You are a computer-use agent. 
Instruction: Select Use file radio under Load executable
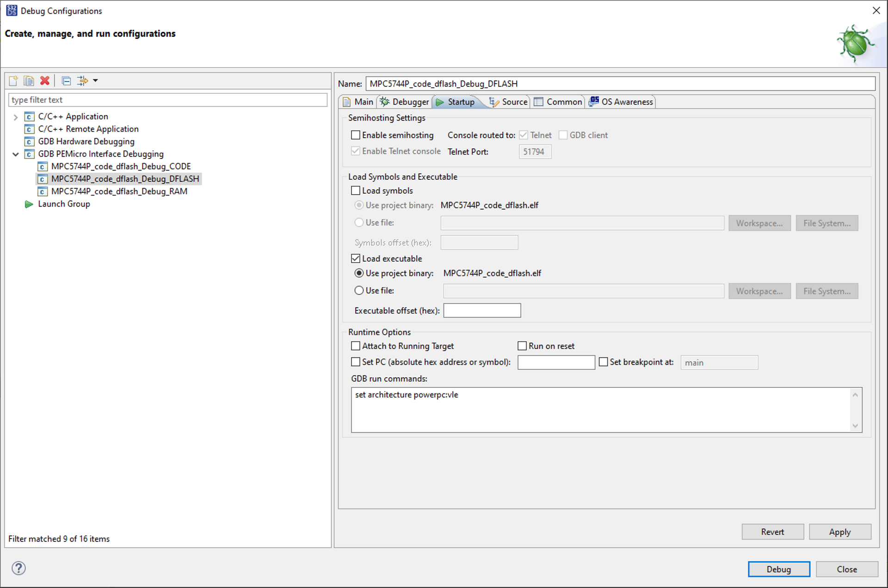point(359,290)
